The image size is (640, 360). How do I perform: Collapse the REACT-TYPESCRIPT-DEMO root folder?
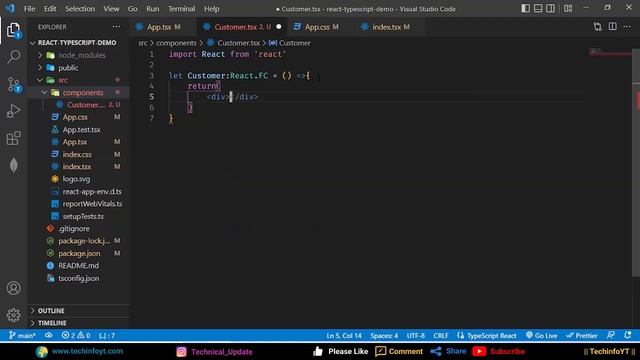click(78, 42)
